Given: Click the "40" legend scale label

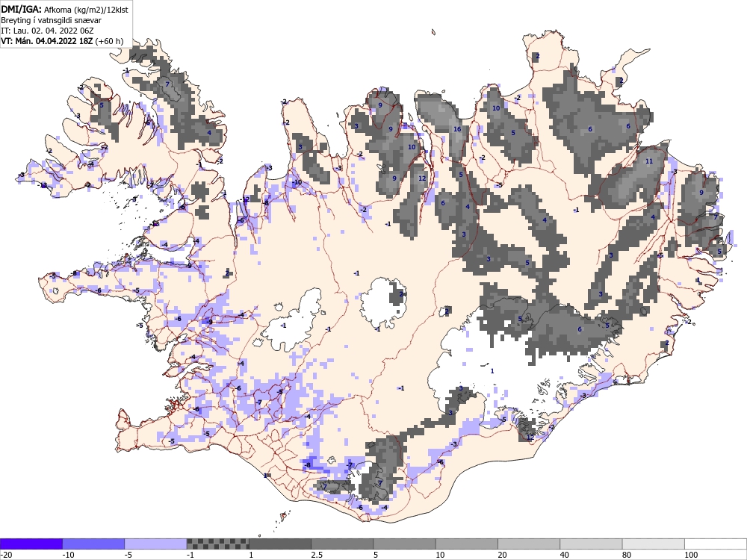Looking at the screenshot, I should 565,556.
